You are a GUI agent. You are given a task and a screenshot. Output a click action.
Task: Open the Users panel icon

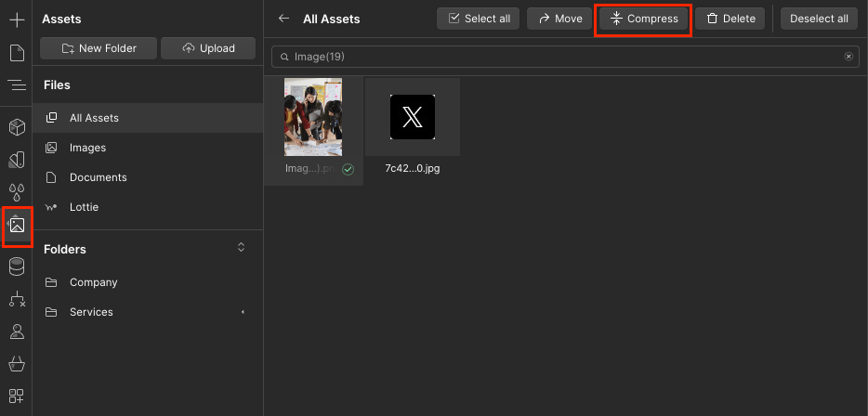click(x=17, y=331)
